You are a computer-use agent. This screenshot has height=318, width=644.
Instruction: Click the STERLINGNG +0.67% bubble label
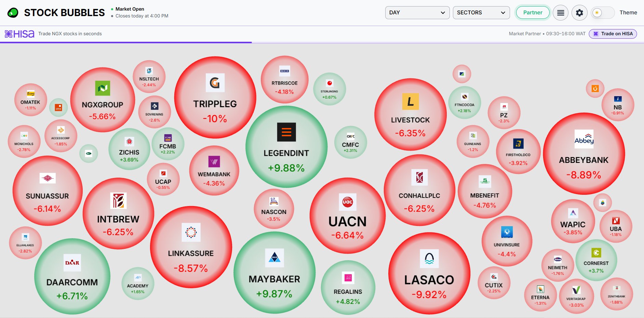coord(330,94)
